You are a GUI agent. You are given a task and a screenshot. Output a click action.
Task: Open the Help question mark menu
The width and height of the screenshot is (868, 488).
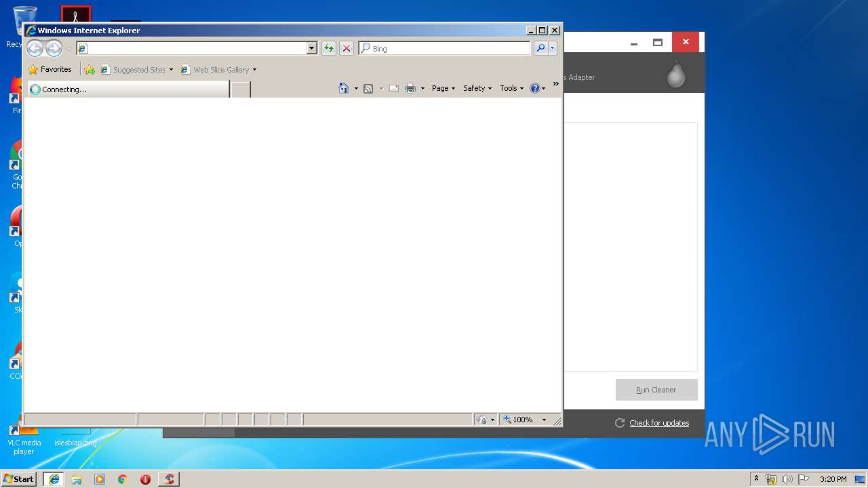click(x=538, y=88)
